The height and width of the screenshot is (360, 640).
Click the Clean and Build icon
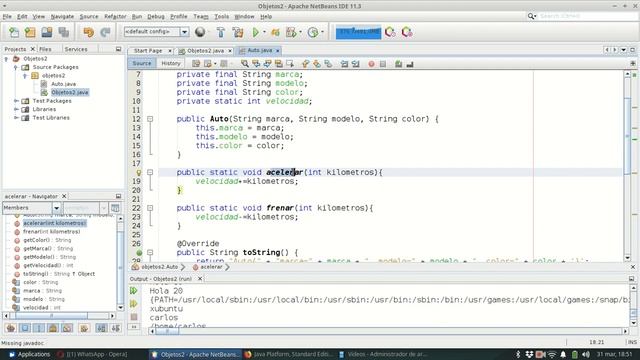coord(238,32)
